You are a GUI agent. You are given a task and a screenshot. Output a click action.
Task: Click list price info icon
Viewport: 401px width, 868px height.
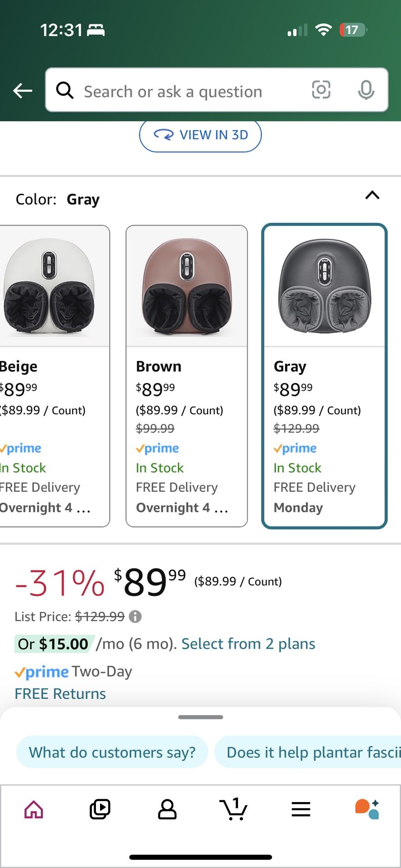click(x=135, y=617)
